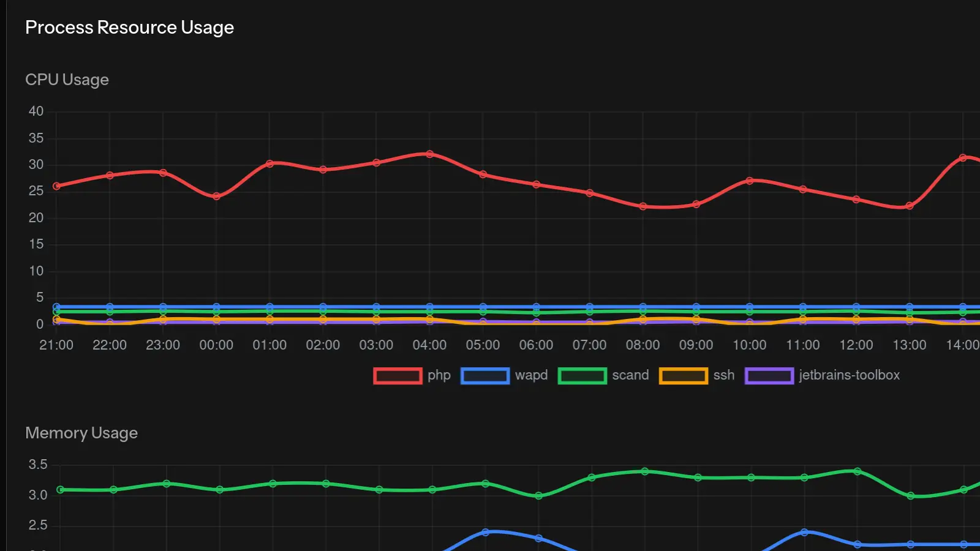Click the 3.5 mark on the Memory y-axis
Screen dimensions: 980x551
click(38, 465)
